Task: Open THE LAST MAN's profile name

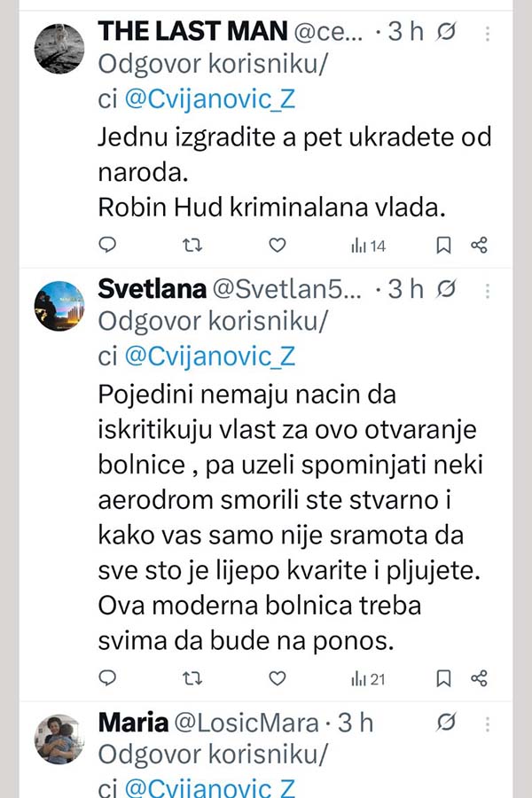Action: click(x=192, y=31)
